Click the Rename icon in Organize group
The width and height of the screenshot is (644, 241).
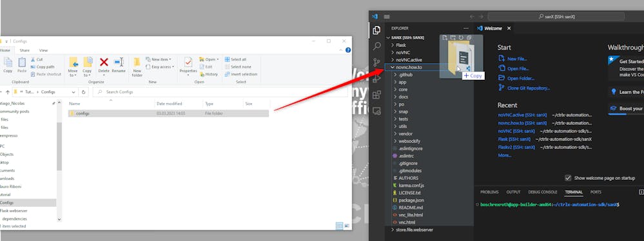[x=119, y=62]
